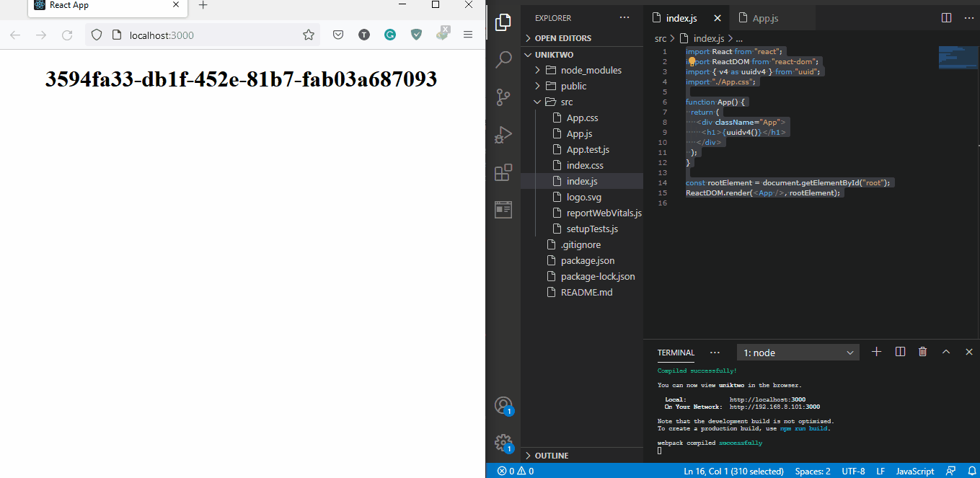Click the code minimap preview
Screen dimensions: 980x478
[958, 58]
